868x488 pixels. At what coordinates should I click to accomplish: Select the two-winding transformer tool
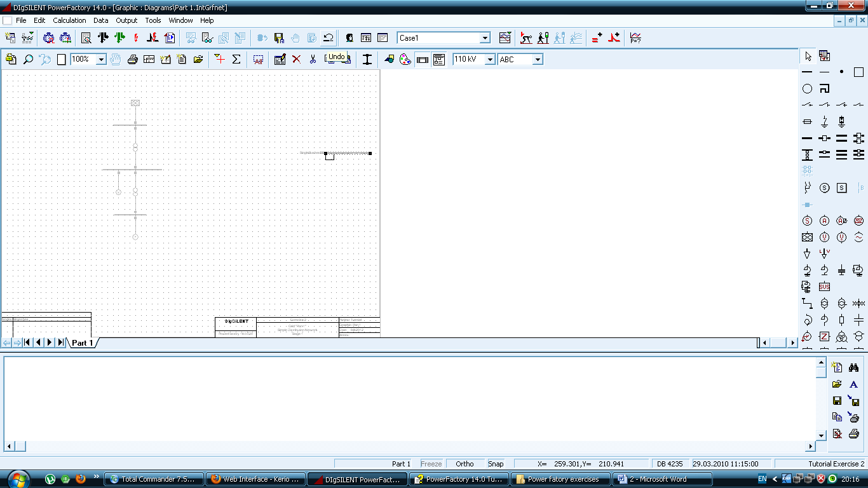825,304
